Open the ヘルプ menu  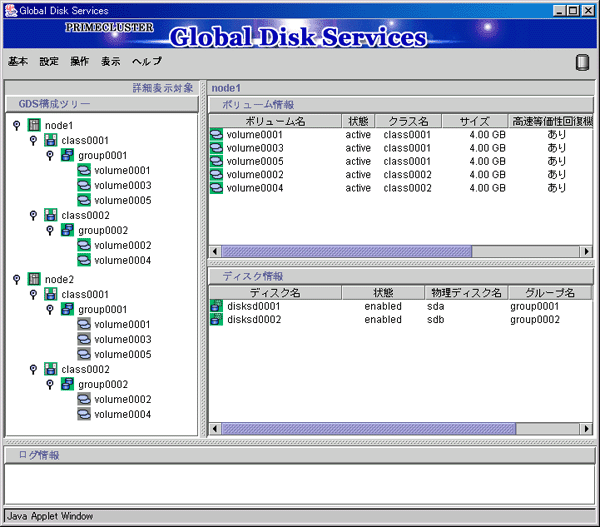click(x=147, y=61)
